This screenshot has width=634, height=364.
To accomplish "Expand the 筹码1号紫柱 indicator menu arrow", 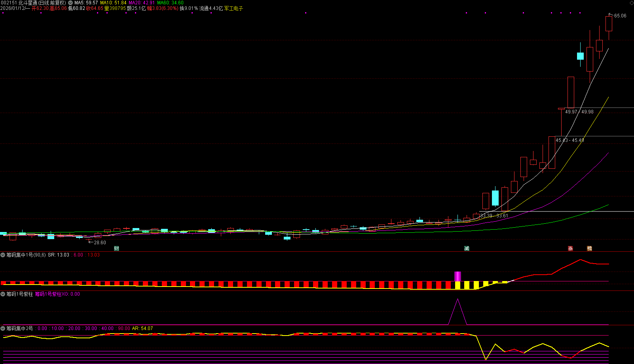I will pyautogui.click(x=3, y=294).
